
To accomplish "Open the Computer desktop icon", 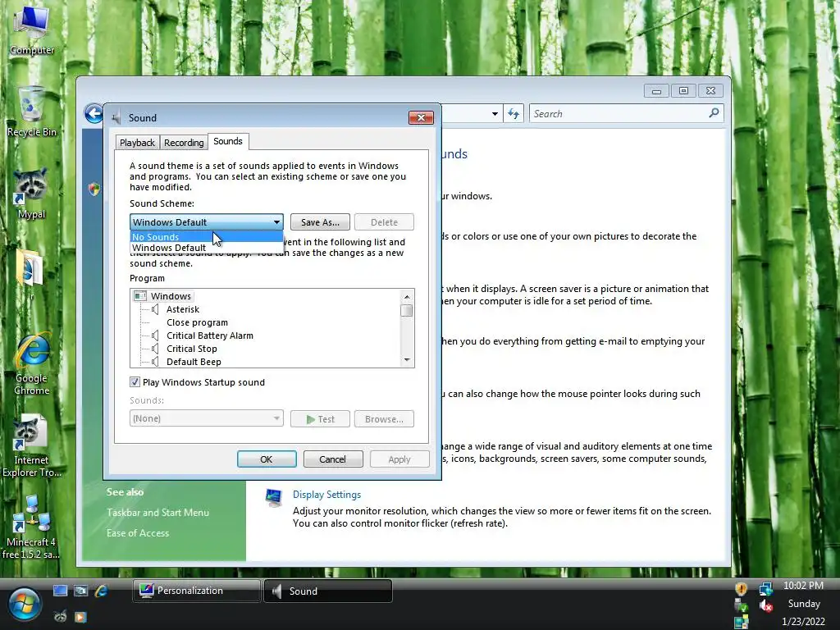I will 32,30.
